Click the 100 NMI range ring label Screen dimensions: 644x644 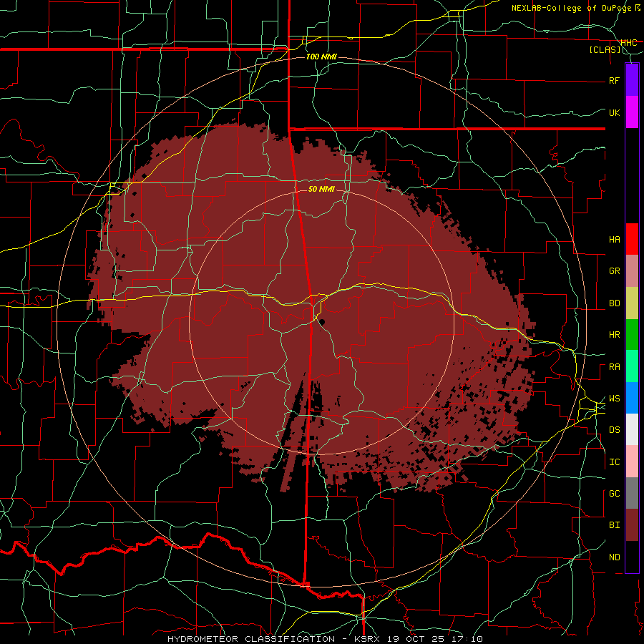click(x=321, y=57)
